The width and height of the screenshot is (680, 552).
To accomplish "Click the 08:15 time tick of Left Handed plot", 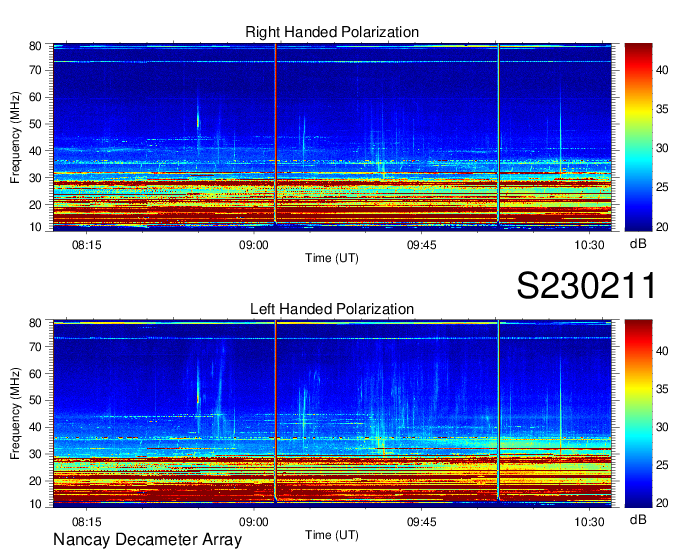I will click(x=86, y=522).
